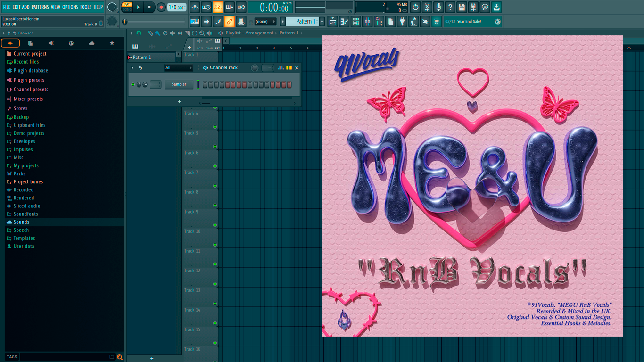Image resolution: width=644 pixels, height=362 pixels.
Task: Toggle auto scrolling arrow button
Action: coord(206,21)
